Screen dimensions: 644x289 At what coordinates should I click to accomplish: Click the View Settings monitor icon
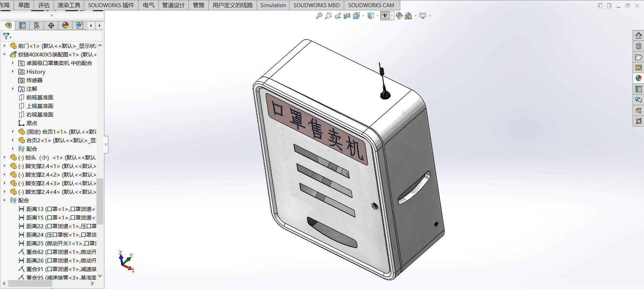[x=423, y=16]
